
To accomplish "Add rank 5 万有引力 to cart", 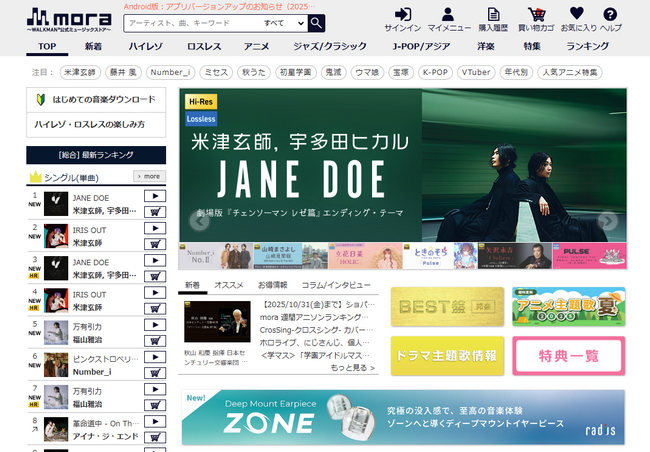I will 155,341.
